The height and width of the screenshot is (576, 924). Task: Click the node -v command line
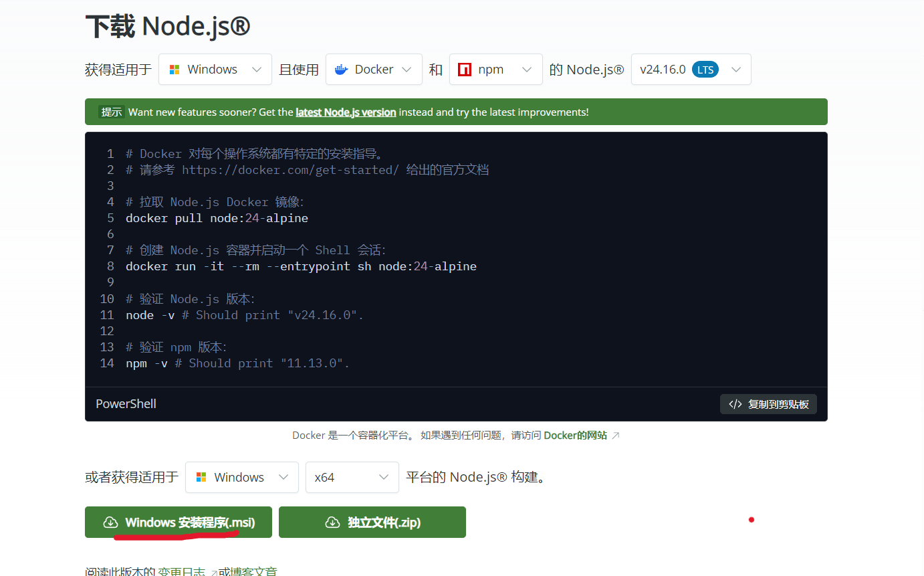(245, 314)
